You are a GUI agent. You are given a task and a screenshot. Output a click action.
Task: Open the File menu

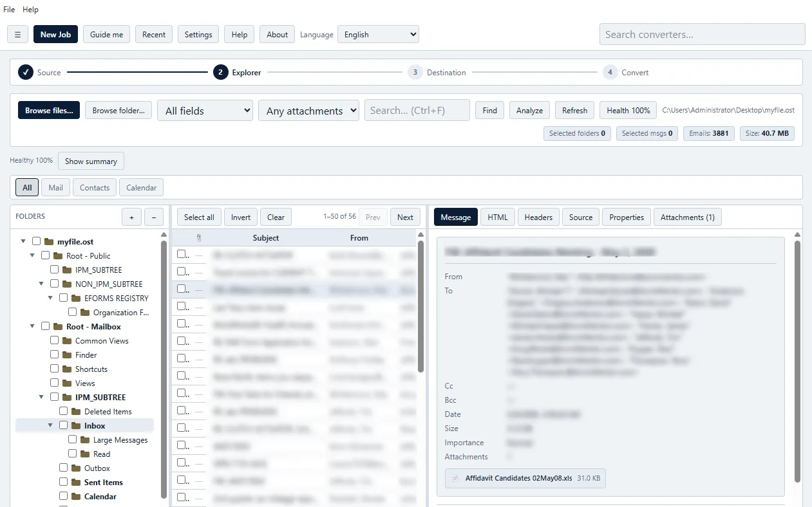point(9,10)
